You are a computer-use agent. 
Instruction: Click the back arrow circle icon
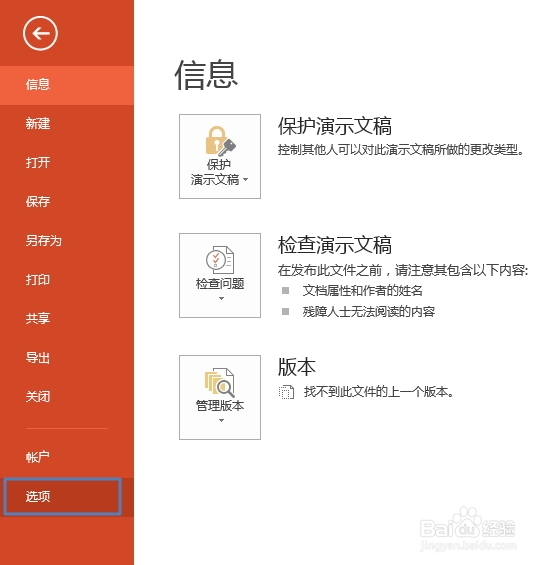coord(40,34)
